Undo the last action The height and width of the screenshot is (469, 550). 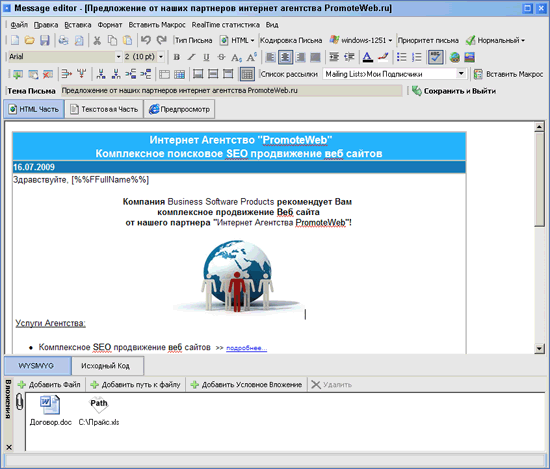[146, 40]
